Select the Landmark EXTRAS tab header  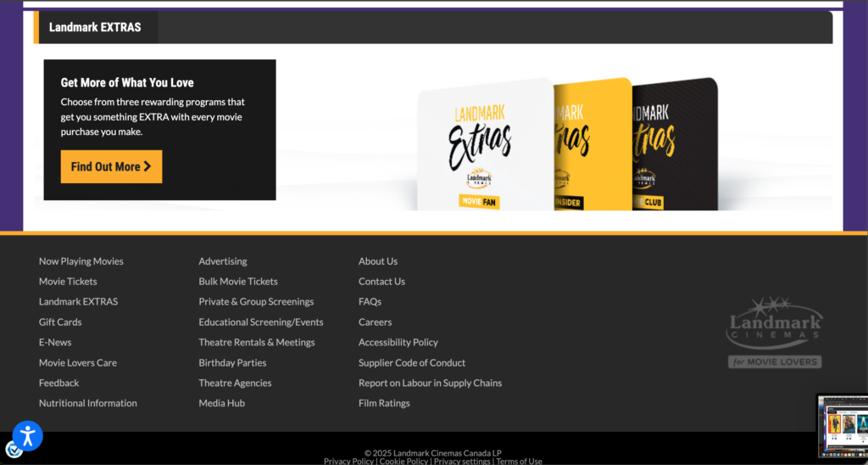pyautogui.click(x=95, y=27)
